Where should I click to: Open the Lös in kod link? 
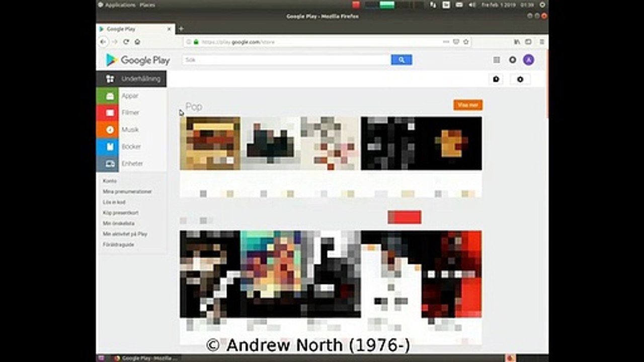[114, 202]
